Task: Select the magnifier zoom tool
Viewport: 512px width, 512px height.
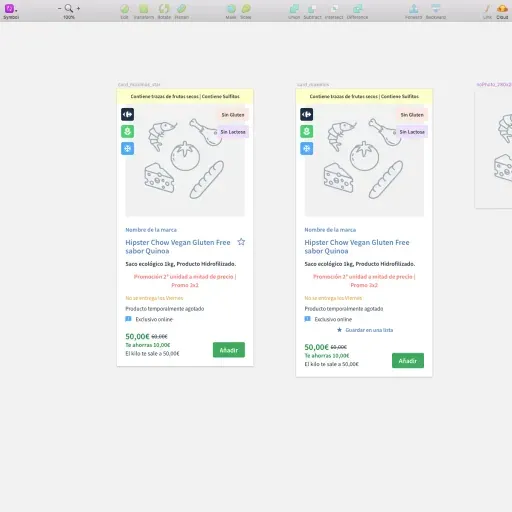Action: tap(69, 8)
